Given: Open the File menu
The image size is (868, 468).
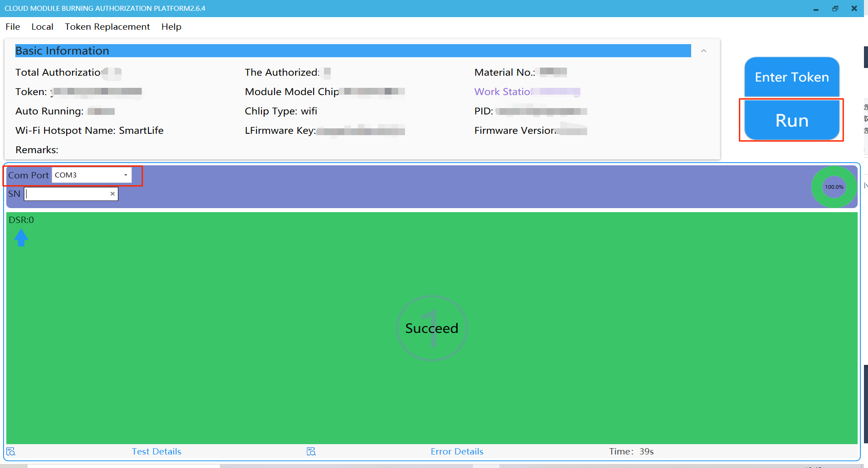Looking at the screenshot, I should click(12, 27).
